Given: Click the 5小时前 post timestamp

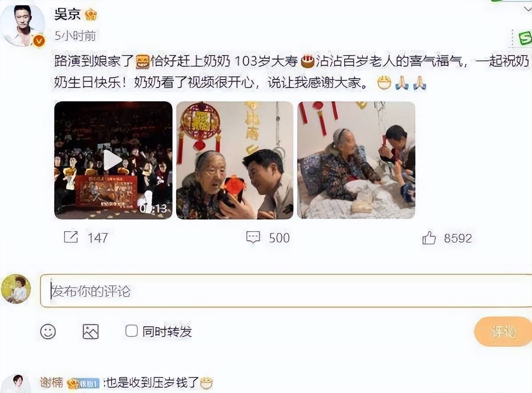Looking at the screenshot, I should click(75, 36).
